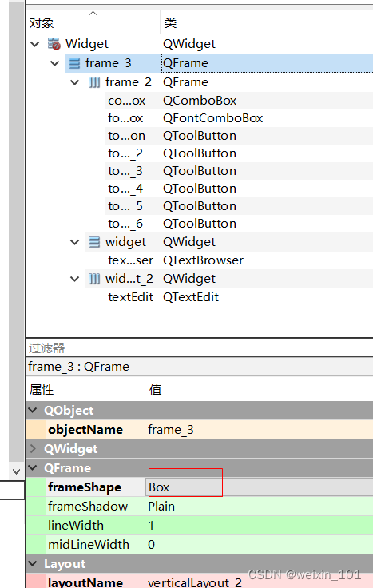Select the wid...t_2 item

(x=129, y=279)
